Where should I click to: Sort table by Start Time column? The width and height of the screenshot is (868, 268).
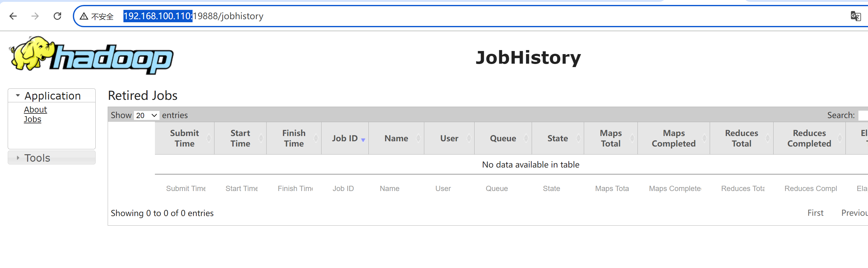coord(240,138)
